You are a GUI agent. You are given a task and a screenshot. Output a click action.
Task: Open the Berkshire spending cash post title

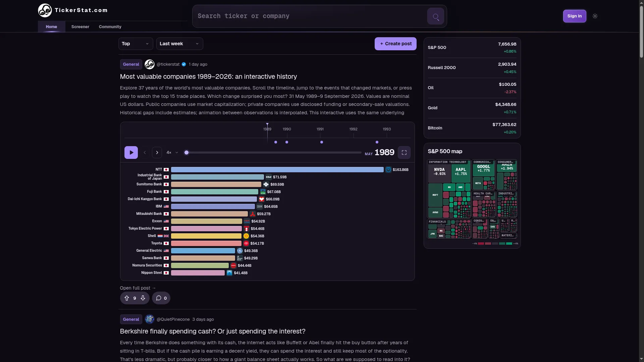click(213, 331)
